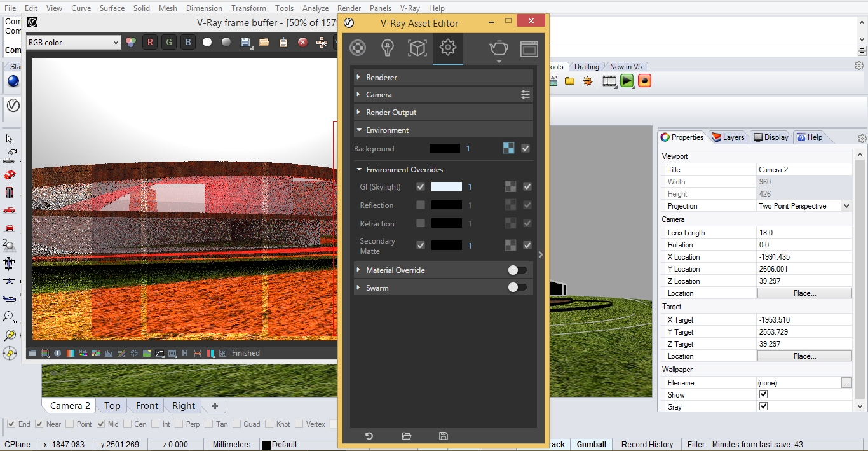Image resolution: width=868 pixels, height=451 pixels.
Task: Open the HSL correction in frame buffer
Action: (x=83, y=353)
